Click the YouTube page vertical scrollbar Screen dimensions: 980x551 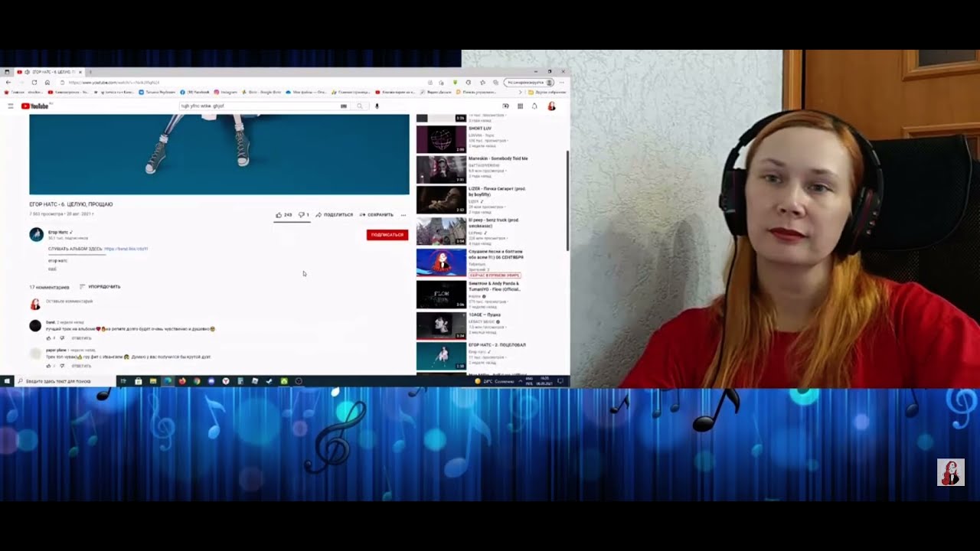[x=567, y=201]
